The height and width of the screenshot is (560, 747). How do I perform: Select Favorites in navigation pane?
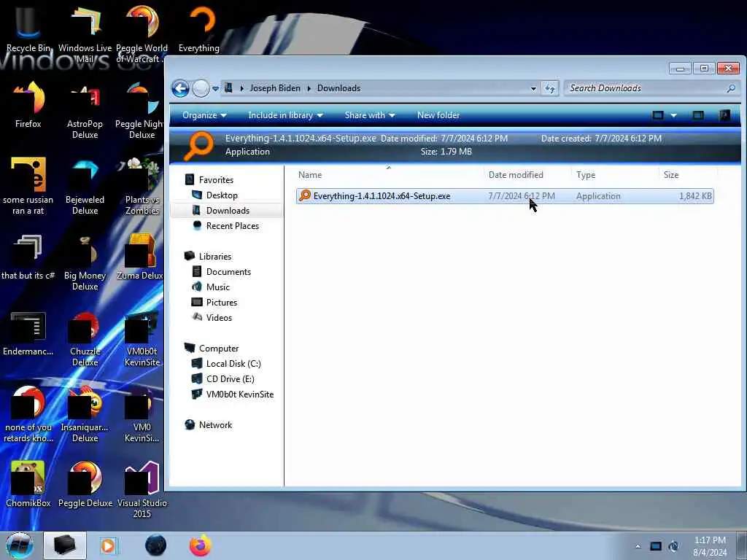[216, 180]
